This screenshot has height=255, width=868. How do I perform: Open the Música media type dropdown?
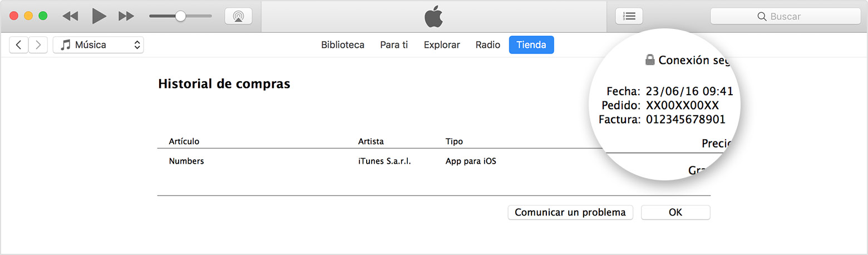(98, 45)
